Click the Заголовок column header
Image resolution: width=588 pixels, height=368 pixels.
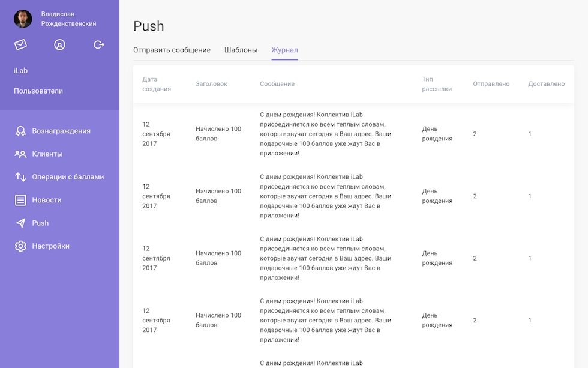tap(211, 84)
